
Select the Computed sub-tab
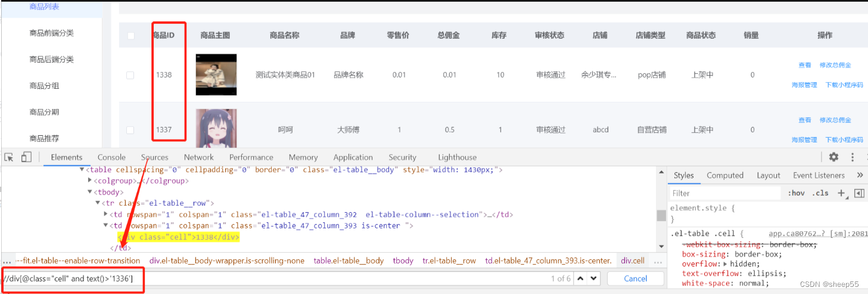(x=725, y=175)
